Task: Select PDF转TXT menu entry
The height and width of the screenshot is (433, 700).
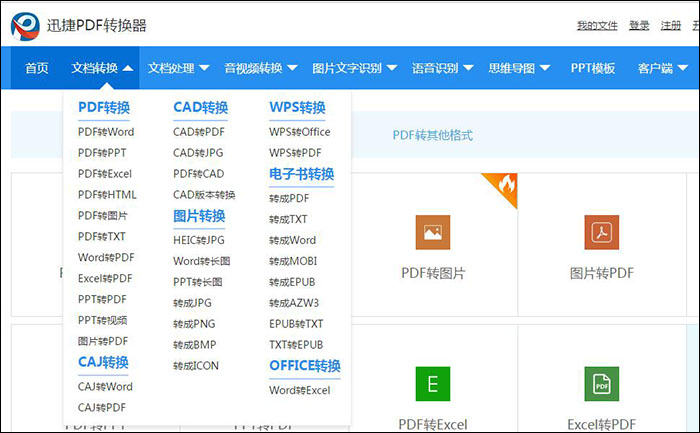Action: tap(101, 237)
